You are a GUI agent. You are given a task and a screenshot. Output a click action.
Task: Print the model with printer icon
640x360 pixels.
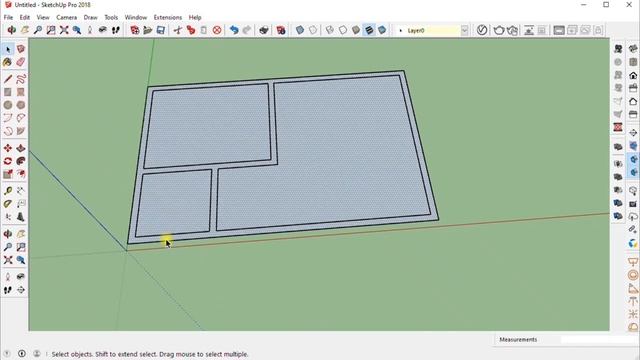pos(264,30)
